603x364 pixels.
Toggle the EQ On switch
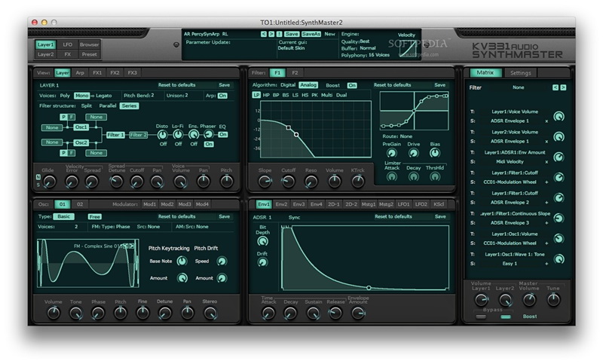click(x=223, y=135)
